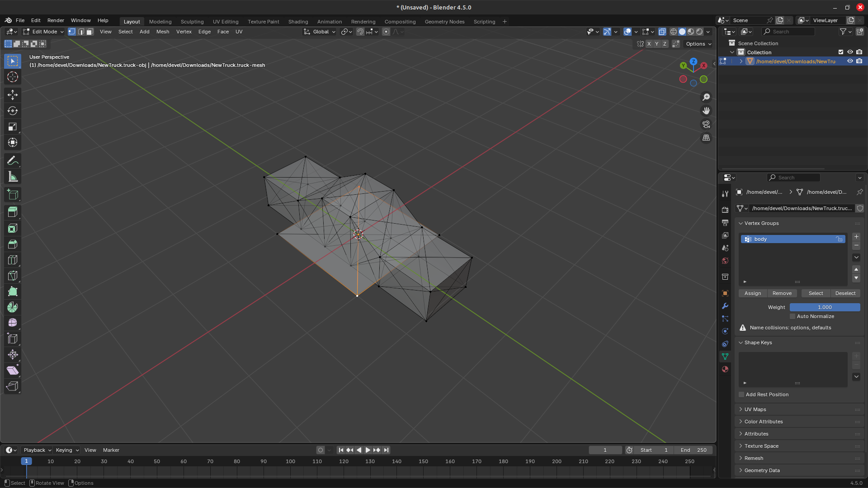Switch to the Modeling workspace tab

[160, 21]
